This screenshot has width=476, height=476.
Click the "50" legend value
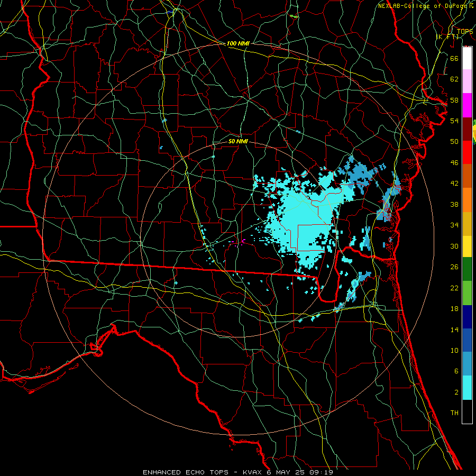click(x=454, y=142)
